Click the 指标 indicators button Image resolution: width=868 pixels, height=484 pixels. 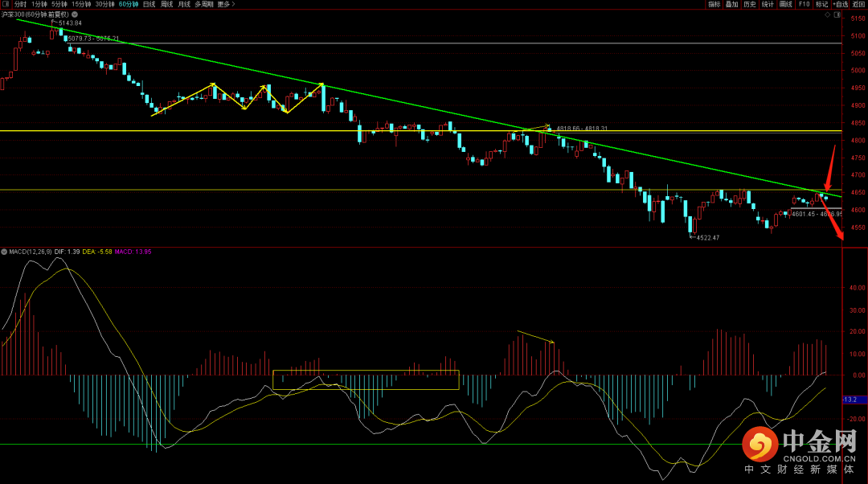click(x=714, y=4)
